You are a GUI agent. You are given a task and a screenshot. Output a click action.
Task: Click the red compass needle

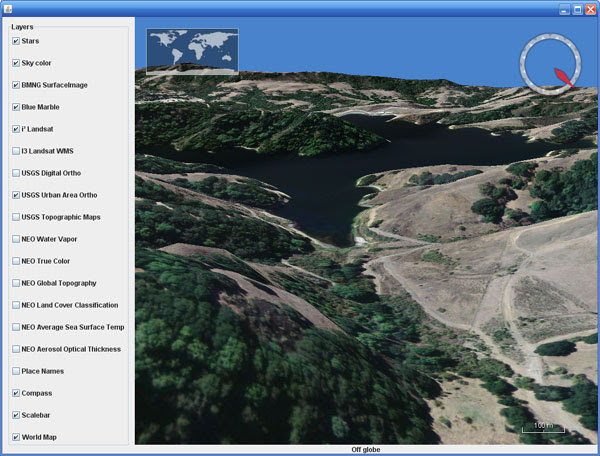pos(564,78)
